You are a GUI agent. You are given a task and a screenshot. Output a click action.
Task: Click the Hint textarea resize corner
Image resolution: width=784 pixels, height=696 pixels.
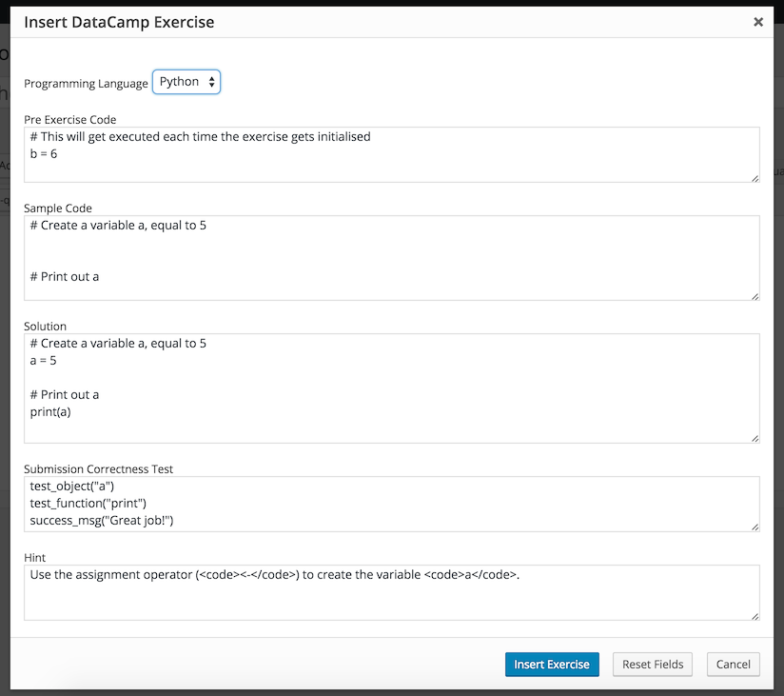pyautogui.click(x=755, y=616)
